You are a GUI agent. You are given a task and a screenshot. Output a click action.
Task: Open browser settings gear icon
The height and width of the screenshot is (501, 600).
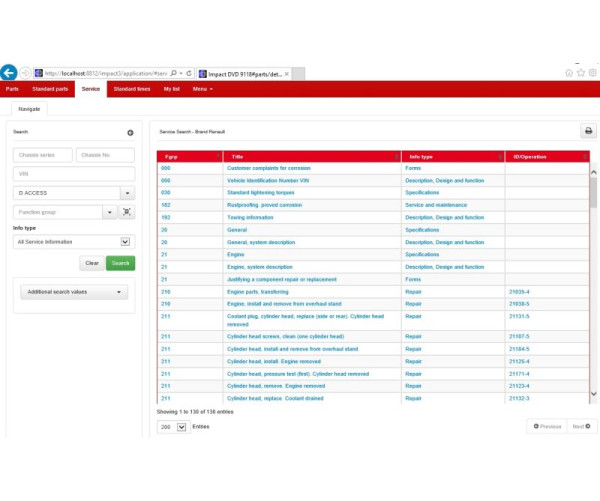click(591, 73)
